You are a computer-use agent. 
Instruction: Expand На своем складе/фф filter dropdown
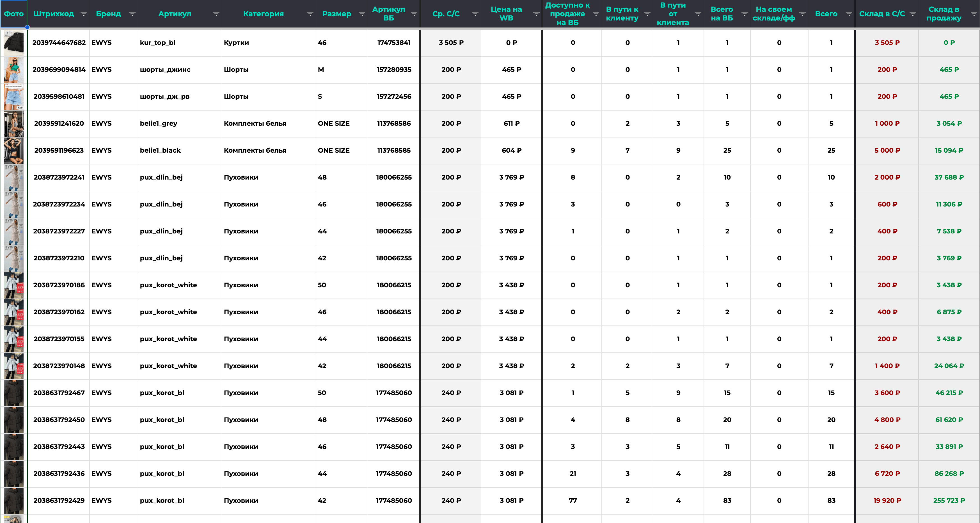click(x=802, y=14)
